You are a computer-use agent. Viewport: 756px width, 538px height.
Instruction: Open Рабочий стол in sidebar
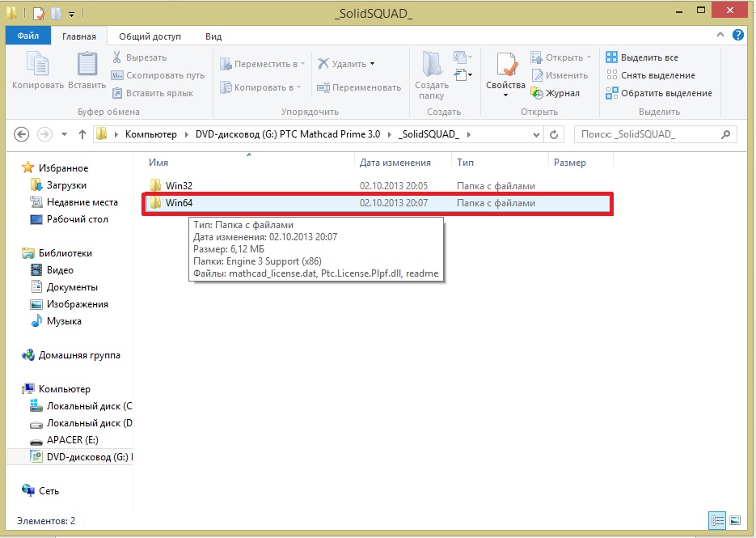pyautogui.click(x=77, y=219)
